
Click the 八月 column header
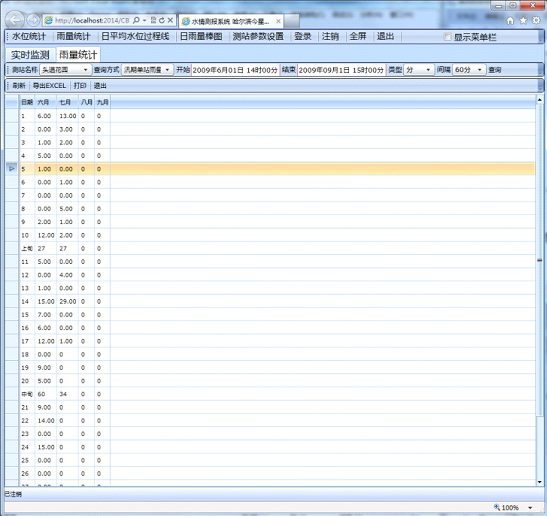click(x=87, y=102)
